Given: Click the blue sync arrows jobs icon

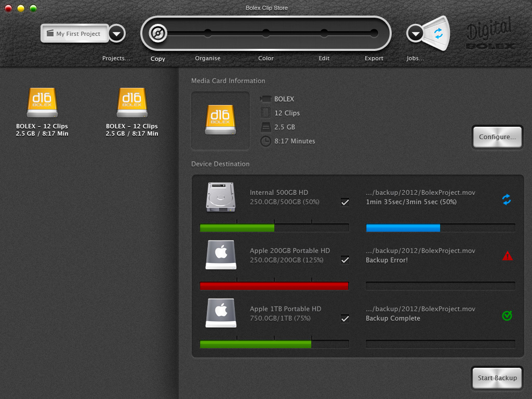Looking at the screenshot, I should tap(438, 33).
